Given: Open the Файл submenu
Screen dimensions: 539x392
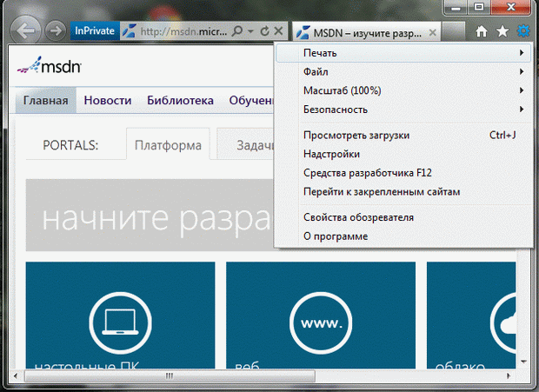Looking at the screenshot, I should click(x=403, y=72).
